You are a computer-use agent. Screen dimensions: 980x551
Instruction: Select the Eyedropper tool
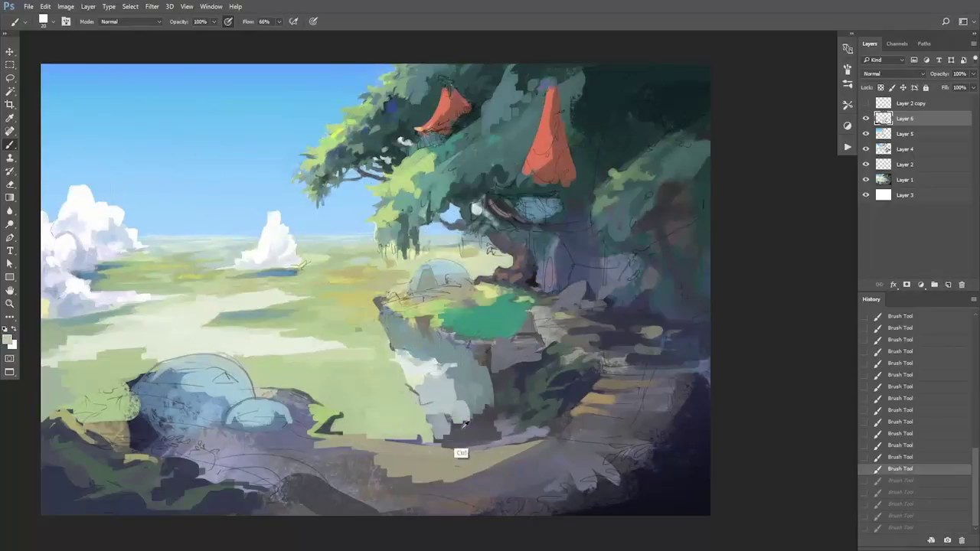(10, 119)
